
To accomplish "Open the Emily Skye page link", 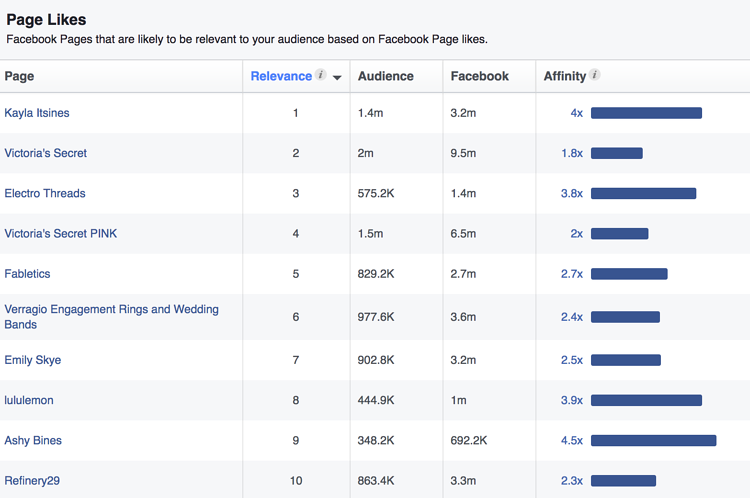I will click(32, 360).
